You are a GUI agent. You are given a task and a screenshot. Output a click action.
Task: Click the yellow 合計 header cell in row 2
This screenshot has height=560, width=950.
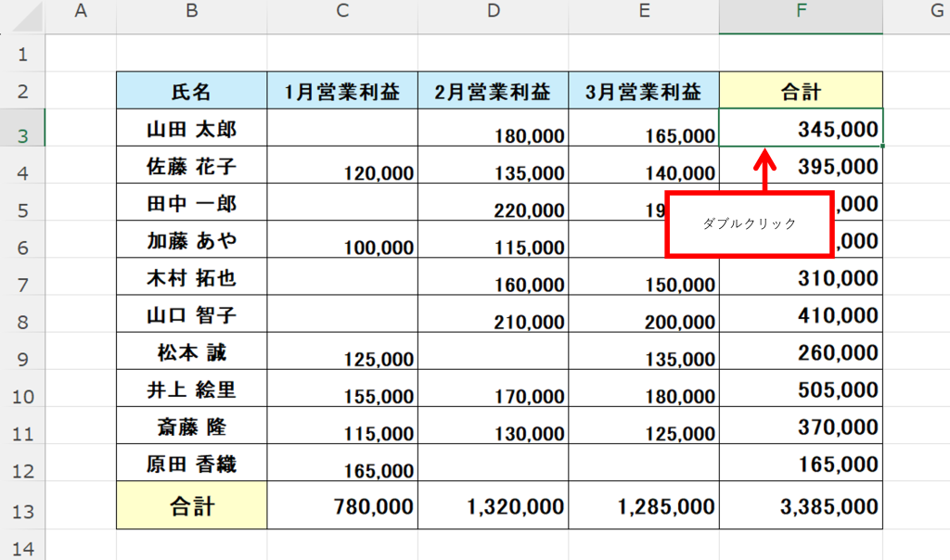[801, 91]
